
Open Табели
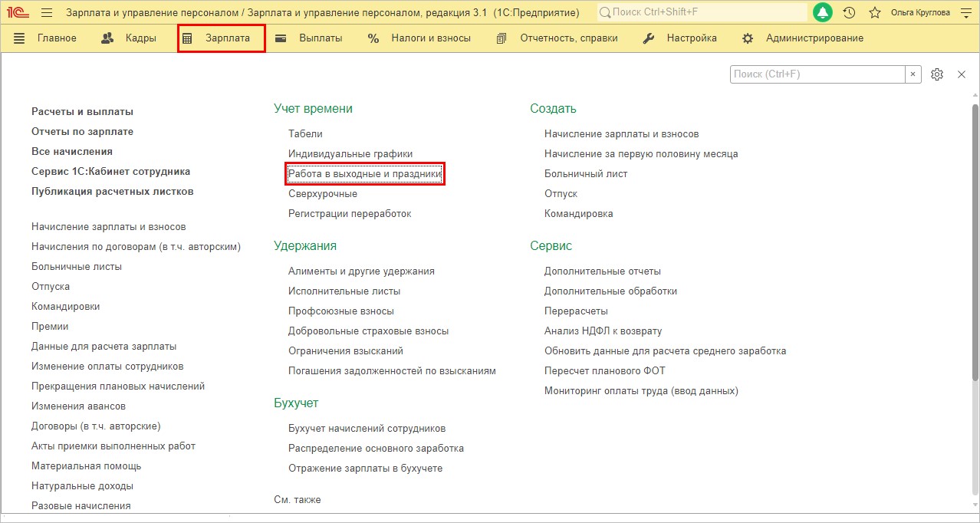click(x=305, y=133)
